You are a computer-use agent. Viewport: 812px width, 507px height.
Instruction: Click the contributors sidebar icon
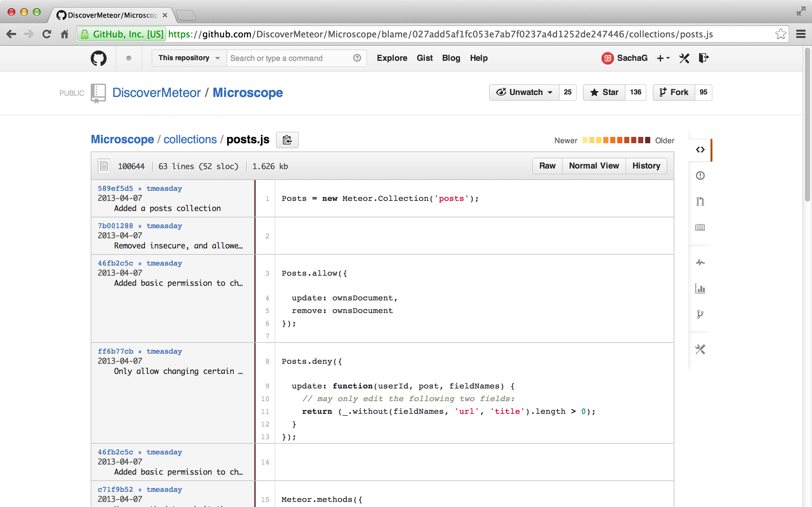(x=699, y=288)
